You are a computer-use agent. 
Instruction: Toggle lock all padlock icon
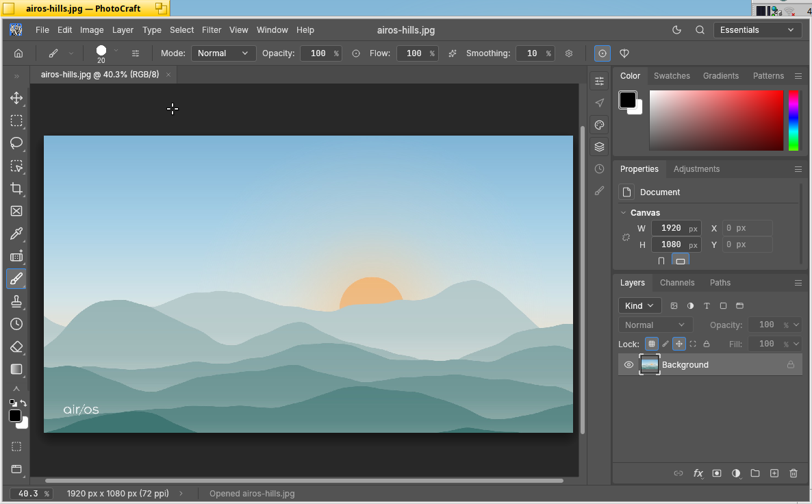point(707,344)
